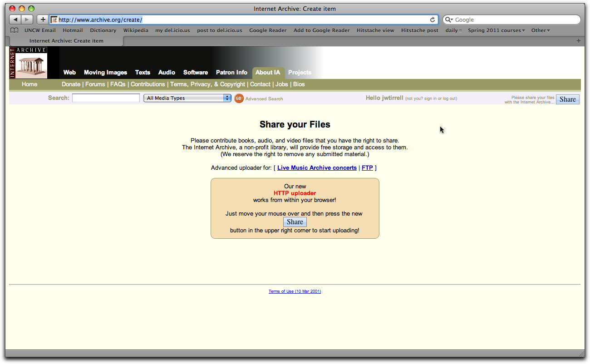Open the Jobs link

[x=281, y=84]
